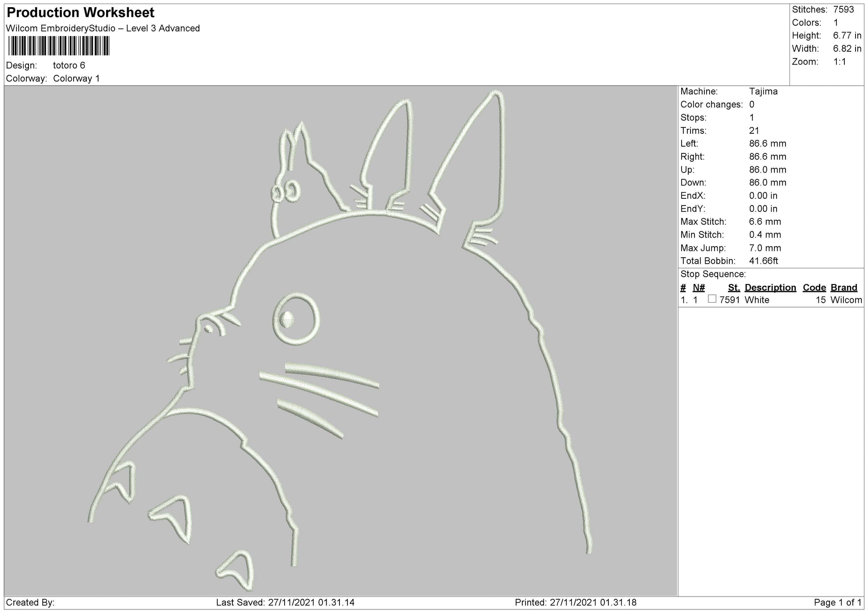Click the 'St.' column header
Image resolution: width=868 pixels, height=613 pixels.
pyautogui.click(x=735, y=288)
